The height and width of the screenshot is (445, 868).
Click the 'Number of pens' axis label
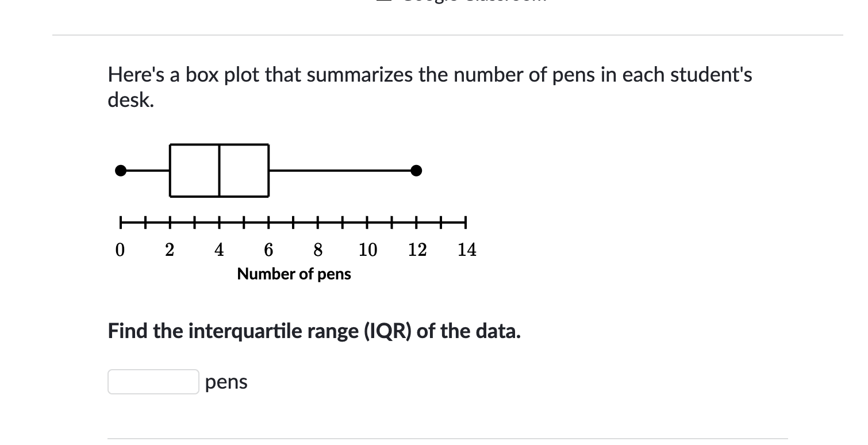tap(294, 274)
